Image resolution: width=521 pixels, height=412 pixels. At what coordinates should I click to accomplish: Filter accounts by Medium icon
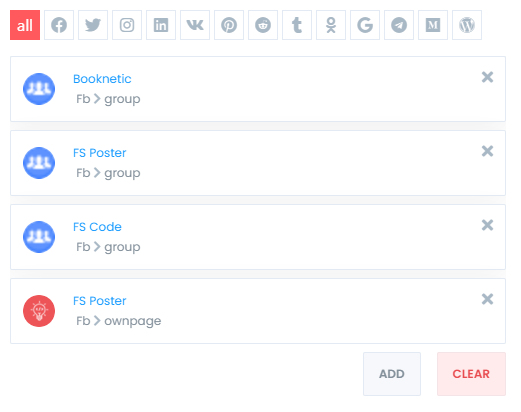433,25
